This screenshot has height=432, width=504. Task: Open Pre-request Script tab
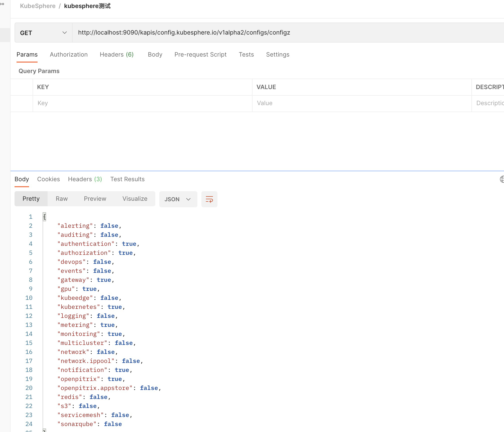pos(200,55)
